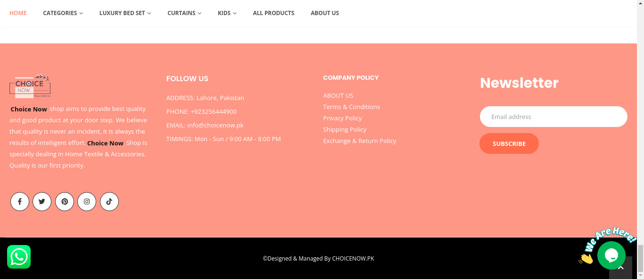This screenshot has width=644, height=279.
Task: Click the phone number +923256444900
Action: tap(214, 111)
